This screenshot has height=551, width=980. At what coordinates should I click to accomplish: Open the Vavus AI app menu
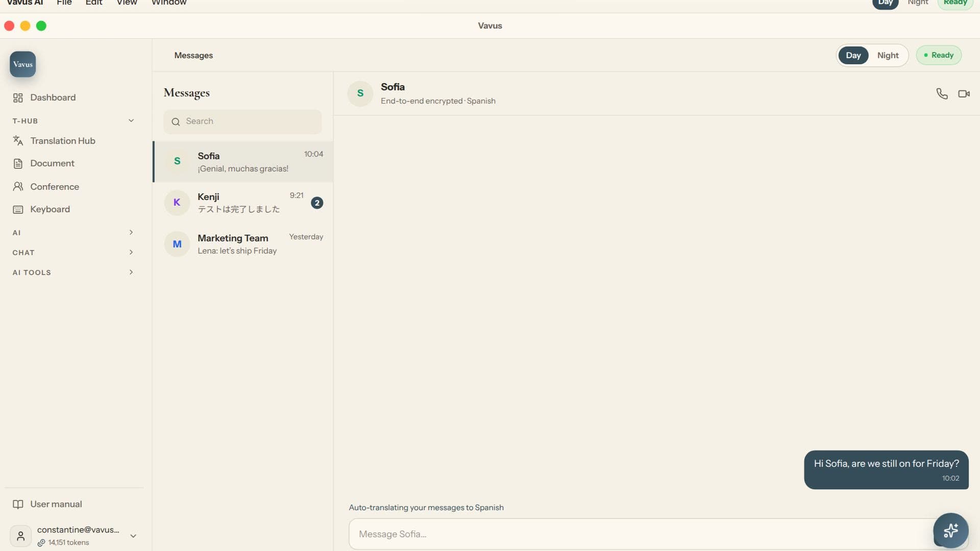pos(24,3)
